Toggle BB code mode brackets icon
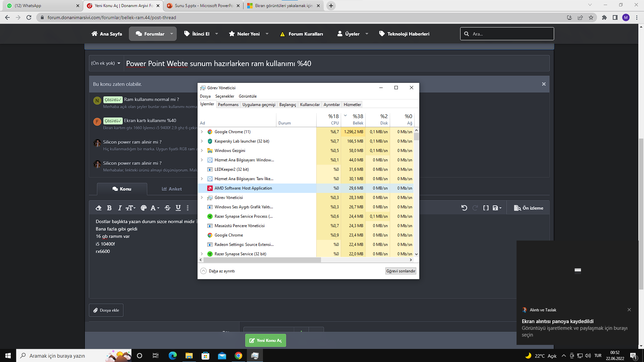The height and width of the screenshot is (362, 644). click(486, 208)
